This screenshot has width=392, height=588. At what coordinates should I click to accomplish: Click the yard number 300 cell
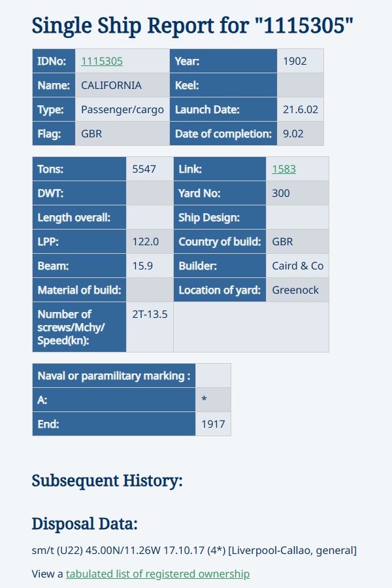(x=281, y=193)
